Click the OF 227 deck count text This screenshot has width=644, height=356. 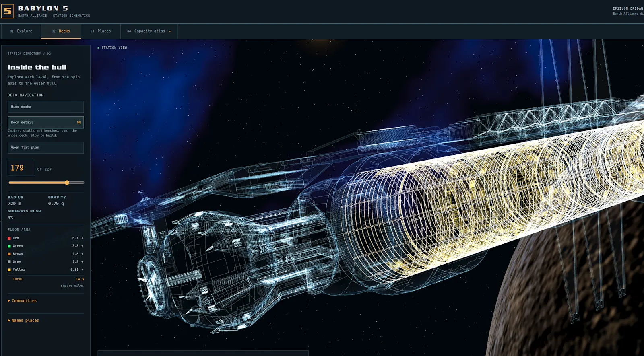tap(44, 169)
